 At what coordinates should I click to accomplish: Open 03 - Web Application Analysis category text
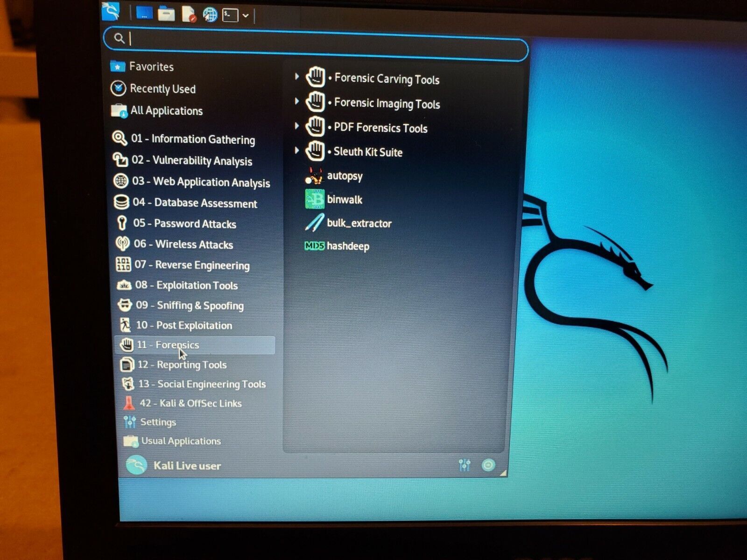coord(201,182)
